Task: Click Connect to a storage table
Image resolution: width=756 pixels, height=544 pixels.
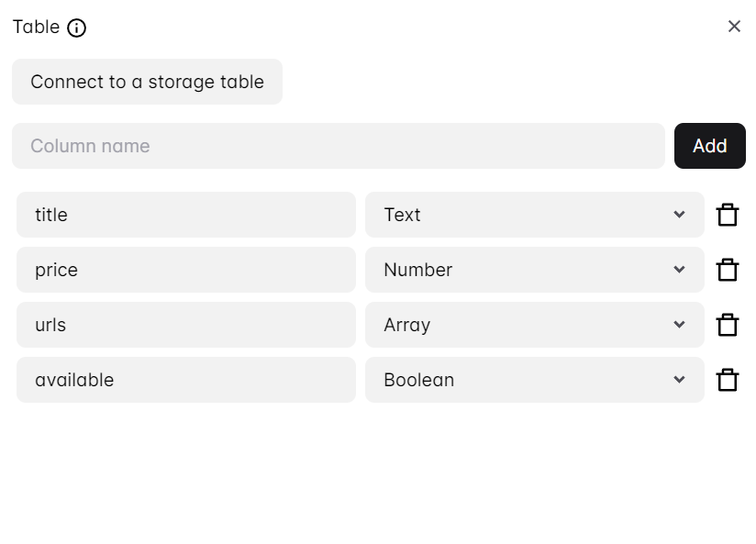Action: [147, 82]
